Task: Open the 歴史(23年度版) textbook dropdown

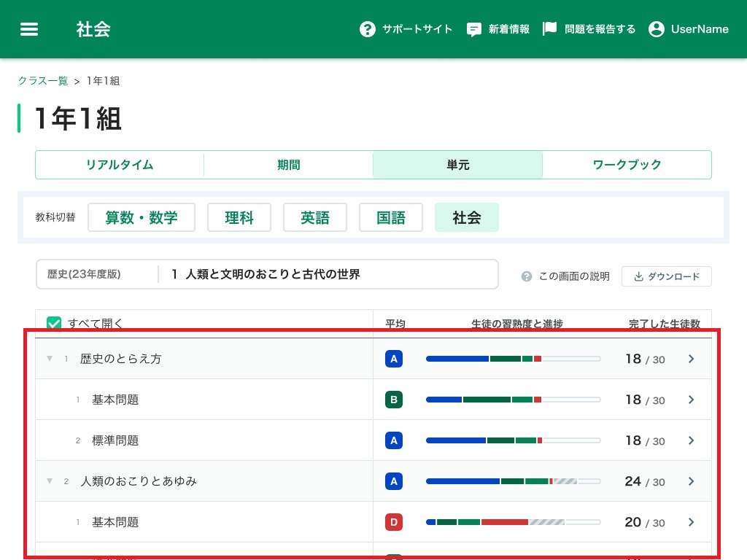Action: (x=97, y=274)
